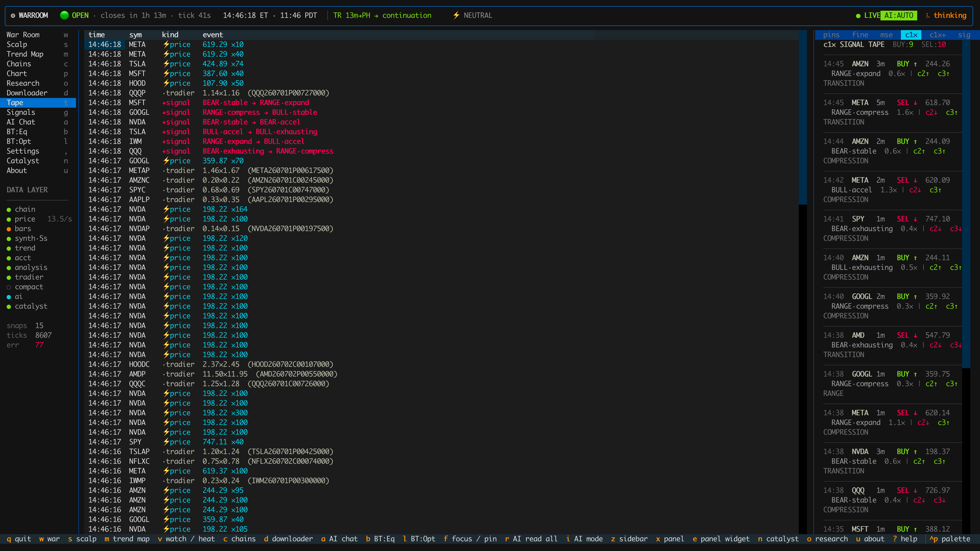
Task: Select Trend Map in the left sidebar
Action: (x=38, y=54)
